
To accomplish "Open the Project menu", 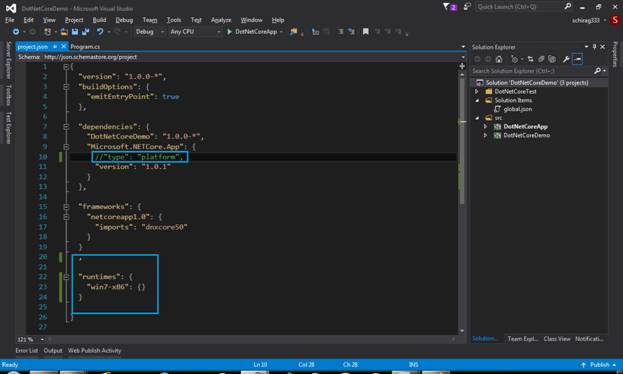I will [x=74, y=20].
